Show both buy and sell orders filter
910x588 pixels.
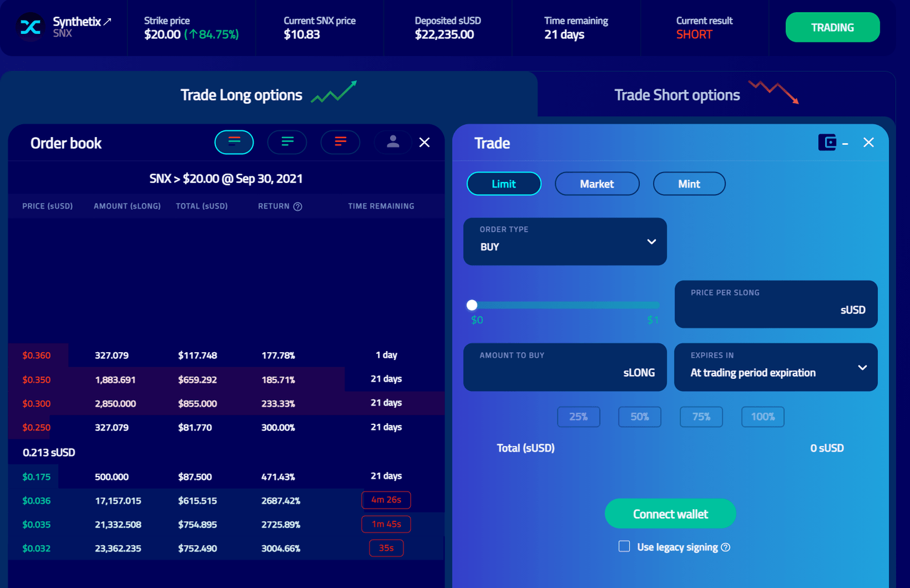point(234,142)
